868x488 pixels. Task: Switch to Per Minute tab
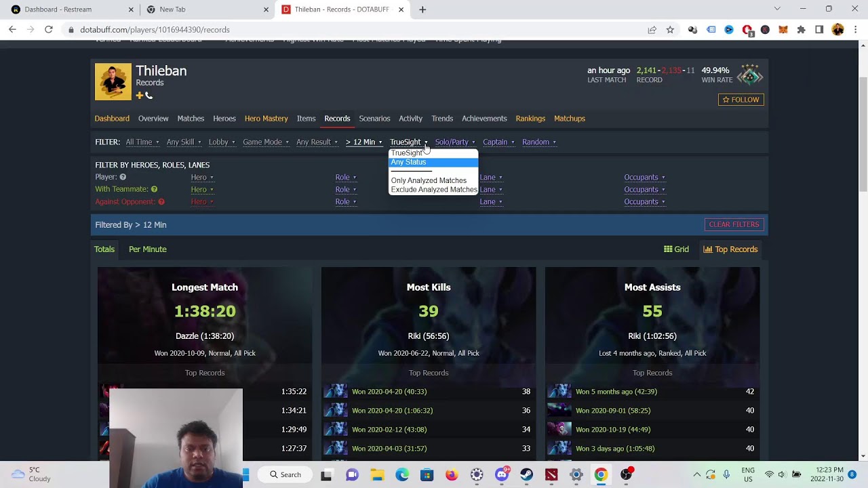click(148, 249)
